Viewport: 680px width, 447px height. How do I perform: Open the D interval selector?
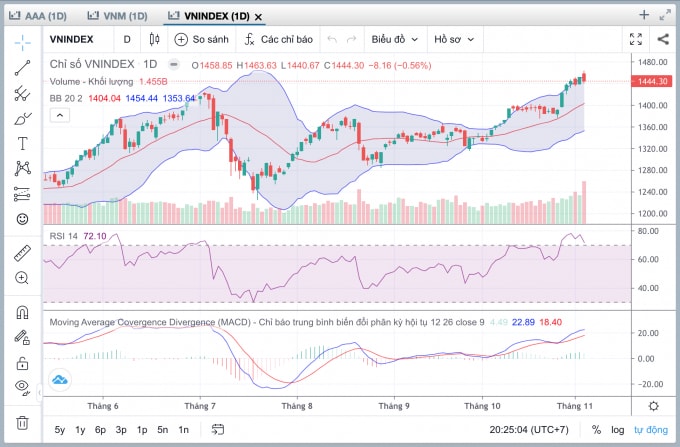pyautogui.click(x=127, y=39)
